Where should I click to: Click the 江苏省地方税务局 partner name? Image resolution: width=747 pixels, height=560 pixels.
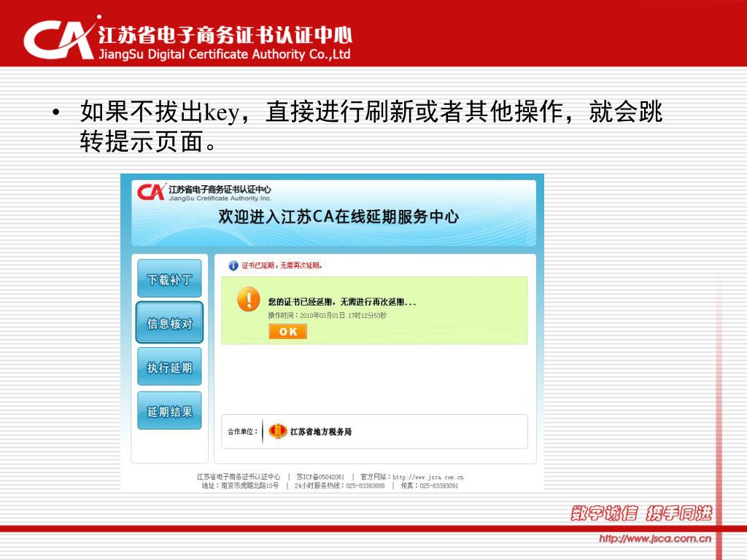(x=321, y=432)
